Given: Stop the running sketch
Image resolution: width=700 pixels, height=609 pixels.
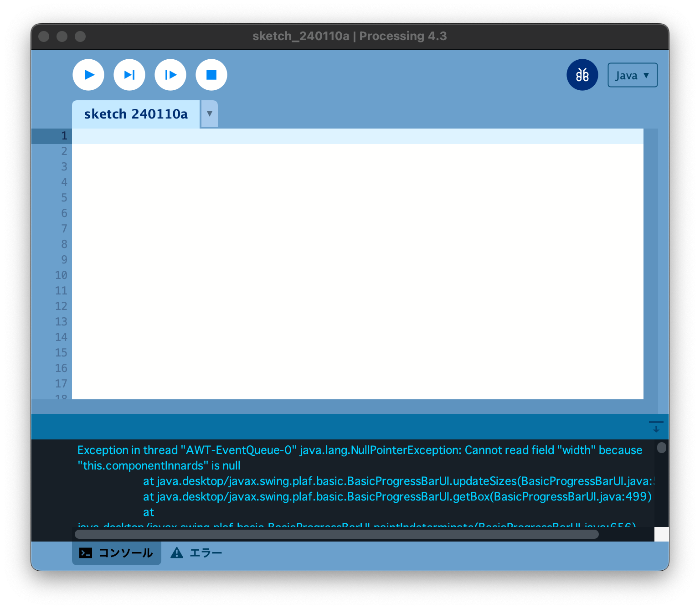Looking at the screenshot, I should [211, 74].
